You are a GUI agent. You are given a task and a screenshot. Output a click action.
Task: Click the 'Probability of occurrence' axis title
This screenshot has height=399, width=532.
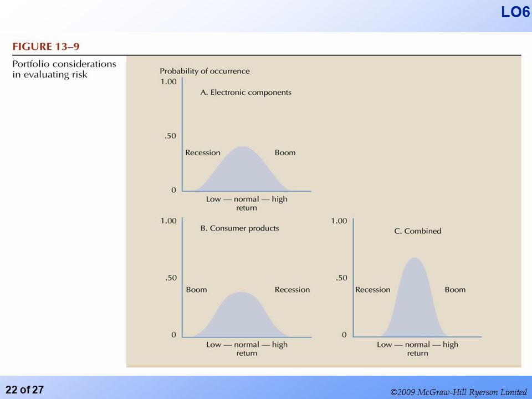pos(204,71)
